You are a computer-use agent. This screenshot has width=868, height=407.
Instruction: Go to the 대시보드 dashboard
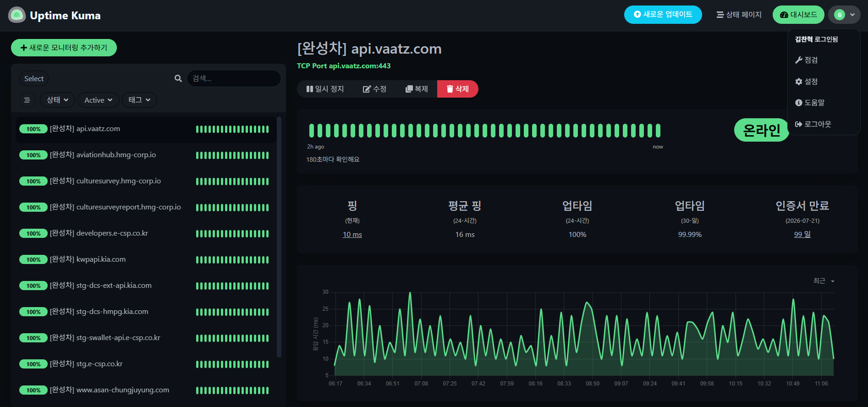(798, 15)
